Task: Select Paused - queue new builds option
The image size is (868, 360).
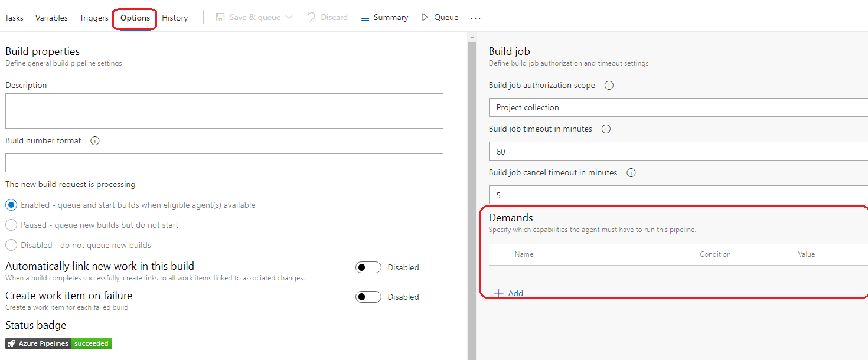Action: tap(11, 225)
